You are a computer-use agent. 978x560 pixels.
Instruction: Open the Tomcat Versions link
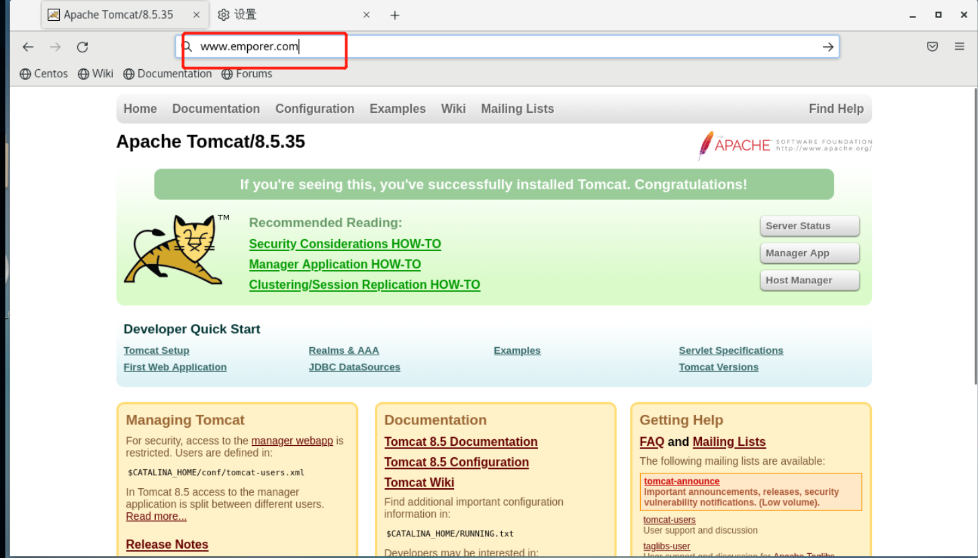(719, 367)
